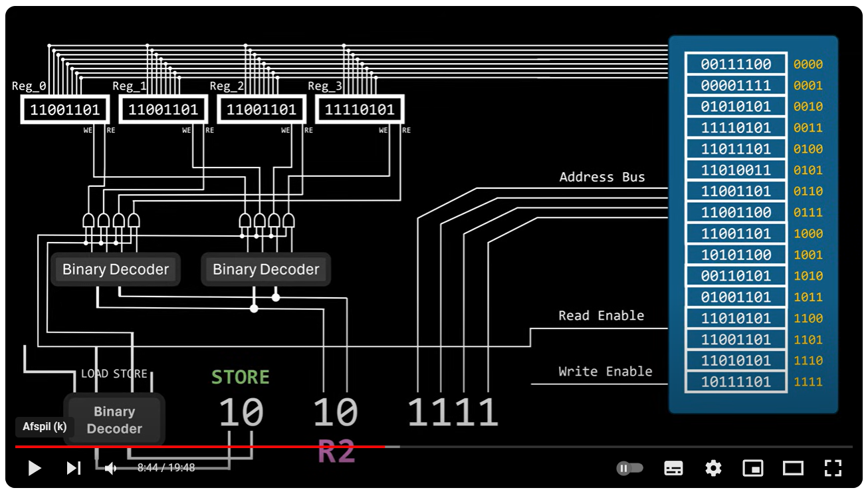Click the Read Enable label
This screenshot has width=868, height=492.
[x=601, y=316]
